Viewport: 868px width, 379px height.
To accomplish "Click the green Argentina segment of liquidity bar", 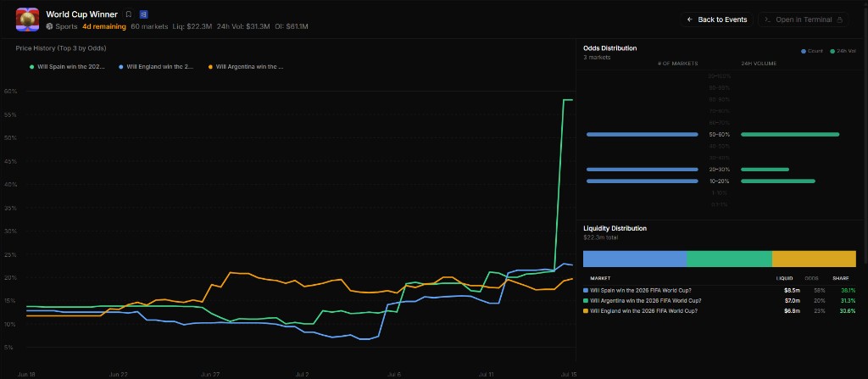I will [x=730, y=259].
